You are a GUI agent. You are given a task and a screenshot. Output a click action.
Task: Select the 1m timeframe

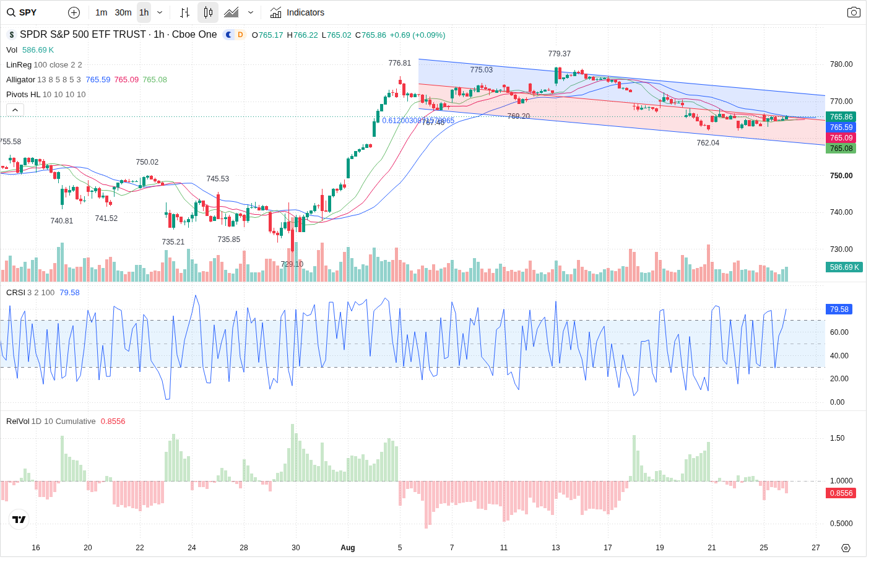tap(102, 12)
